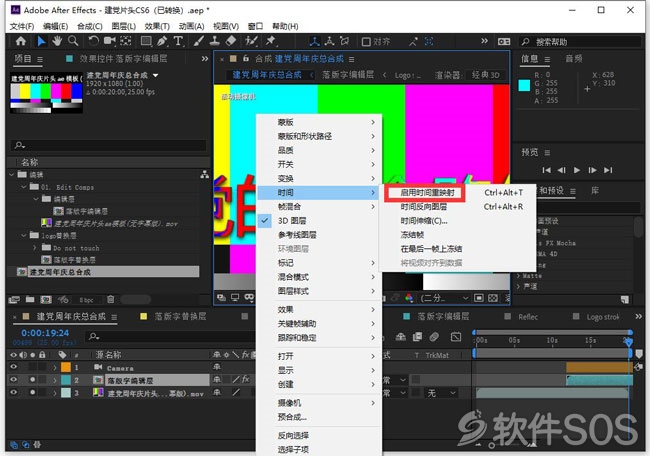The image size is (650, 456).
Task: Choose 启用时间重映射 in the submenu
Action: pos(427,193)
